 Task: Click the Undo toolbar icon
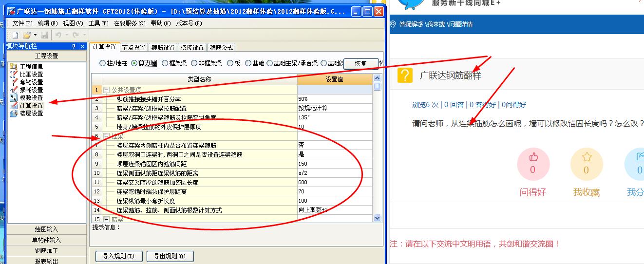pyautogui.click(x=58, y=35)
